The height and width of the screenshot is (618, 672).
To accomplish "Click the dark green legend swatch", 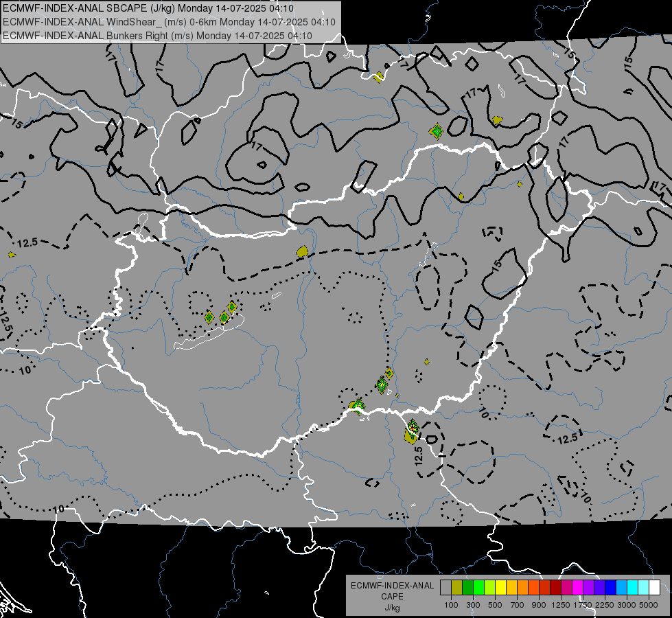I will pos(468,587).
